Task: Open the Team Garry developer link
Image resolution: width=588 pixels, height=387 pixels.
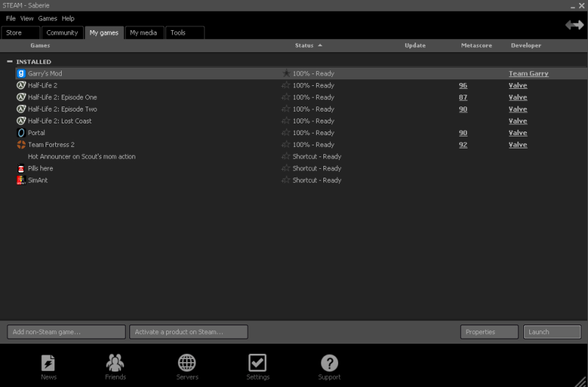Action: tap(528, 73)
